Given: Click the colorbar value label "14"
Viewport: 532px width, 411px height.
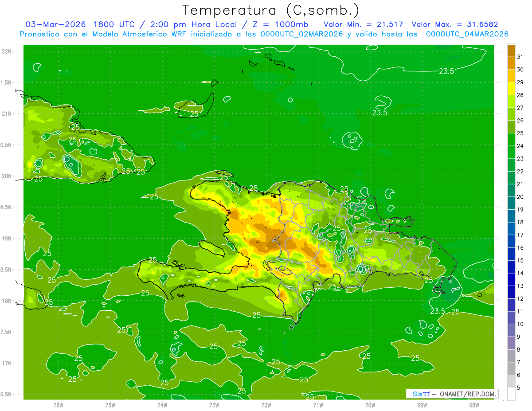Looking at the screenshot, I should click(x=520, y=273).
